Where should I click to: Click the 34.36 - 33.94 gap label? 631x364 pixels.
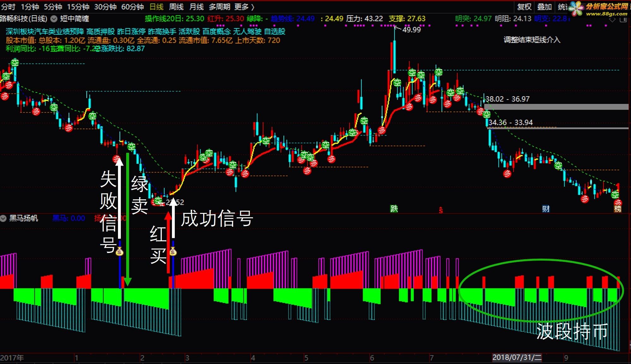point(510,122)
